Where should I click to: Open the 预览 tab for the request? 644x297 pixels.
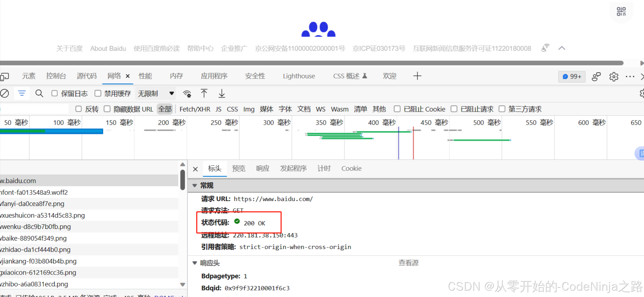239,168
